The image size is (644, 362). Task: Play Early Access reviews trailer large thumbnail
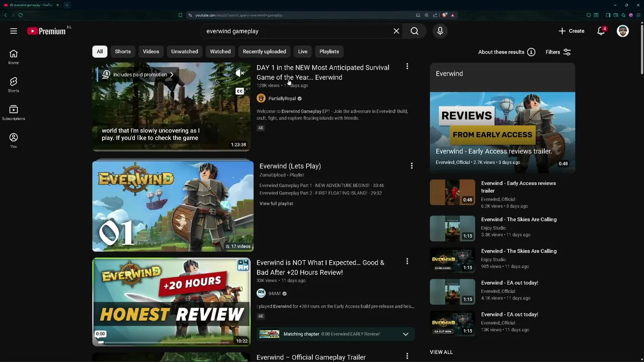(502, 132)
